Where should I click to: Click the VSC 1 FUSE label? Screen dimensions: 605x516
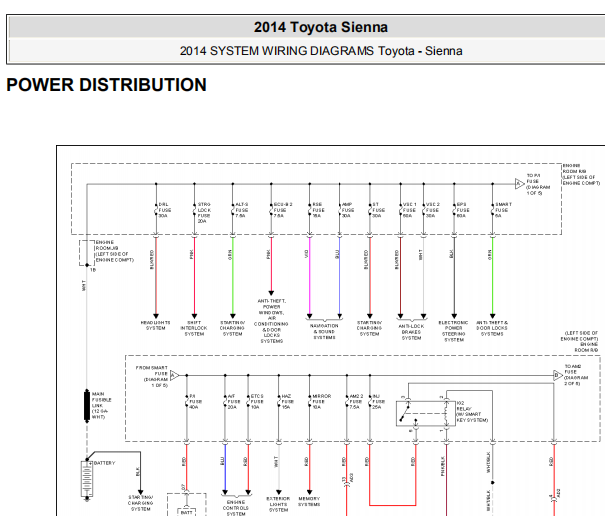[x=409, y=210]
